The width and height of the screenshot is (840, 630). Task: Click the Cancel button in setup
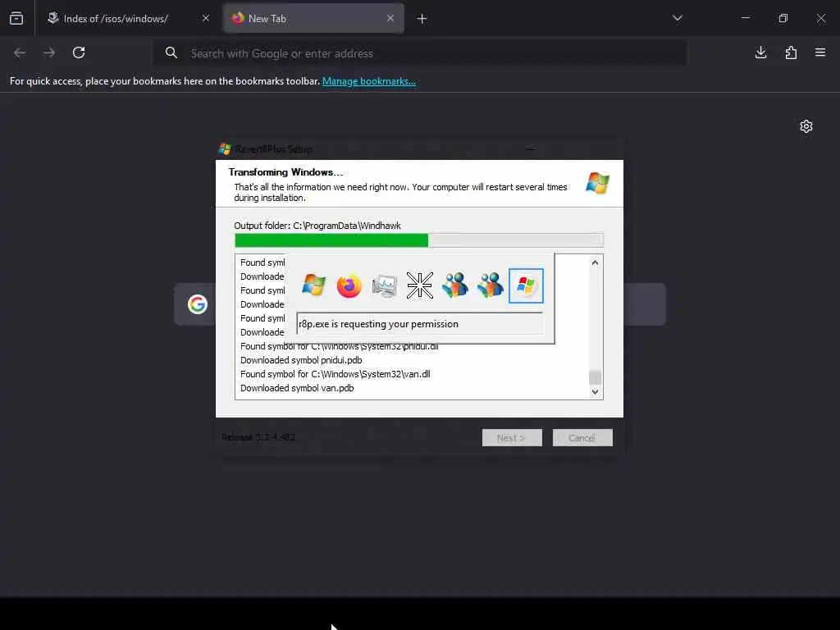click(582, 438)
